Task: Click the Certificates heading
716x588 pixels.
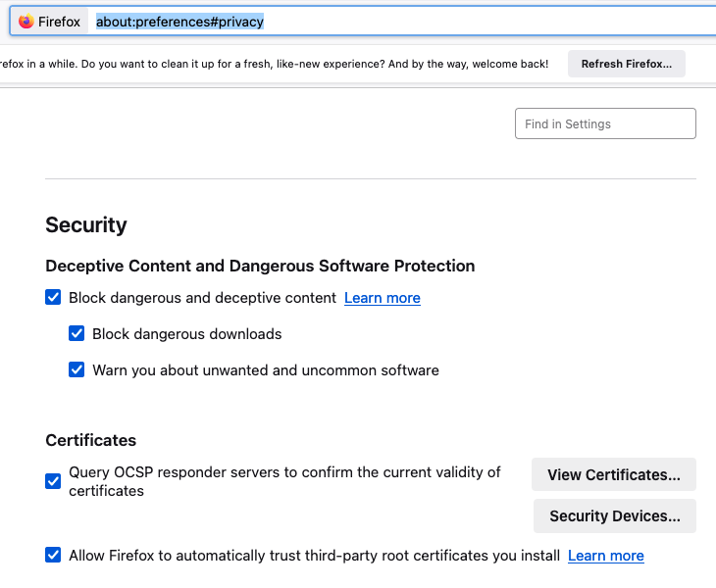Action: tap(91, 440)
